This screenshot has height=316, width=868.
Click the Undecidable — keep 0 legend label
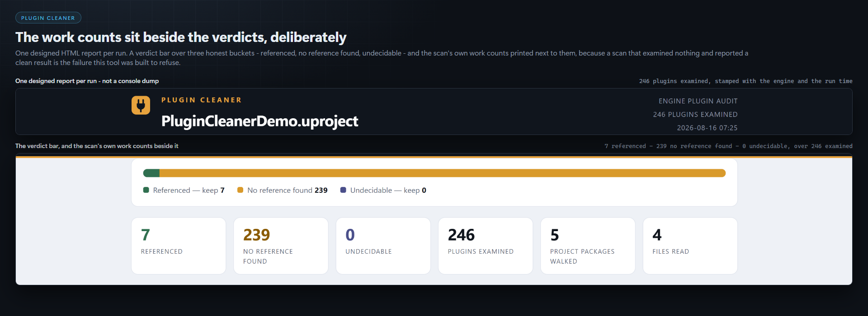point(388,190)
